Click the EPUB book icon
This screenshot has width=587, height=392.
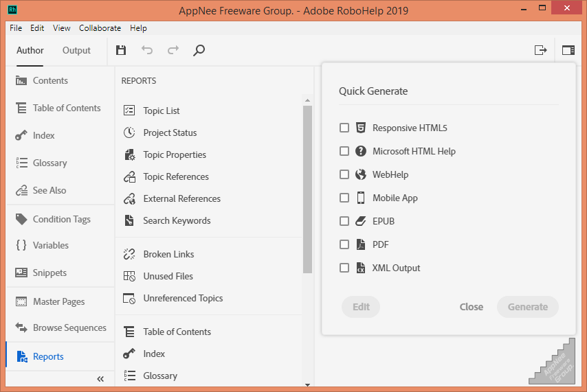(x=360, y=221)
